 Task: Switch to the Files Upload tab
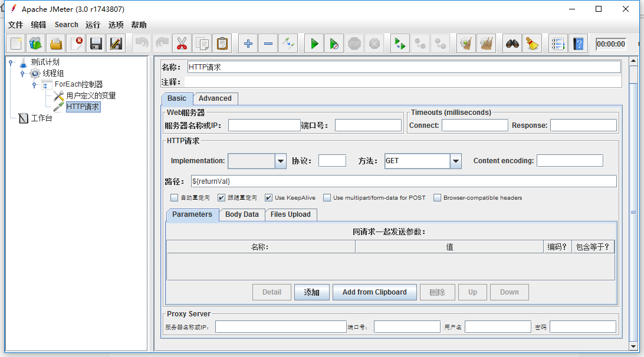pyautogui.click(x=290, y=214)
